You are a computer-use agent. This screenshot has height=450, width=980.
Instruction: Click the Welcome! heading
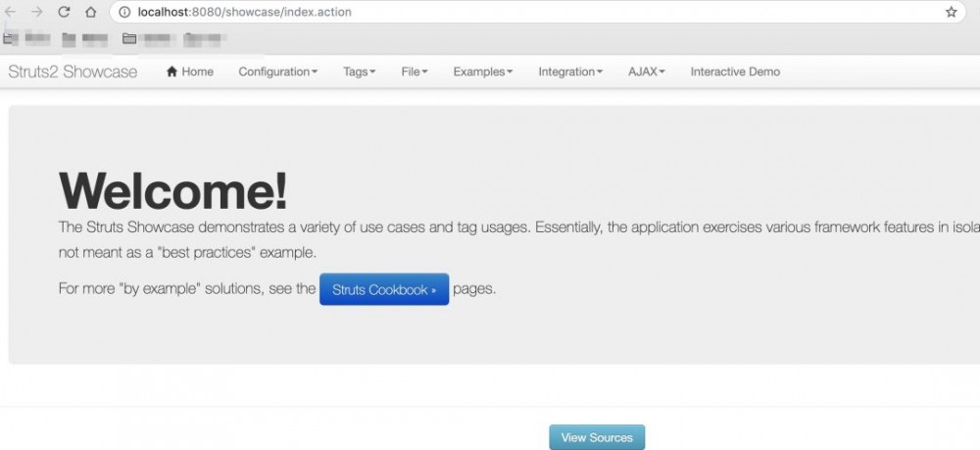[x=173, y=190]
